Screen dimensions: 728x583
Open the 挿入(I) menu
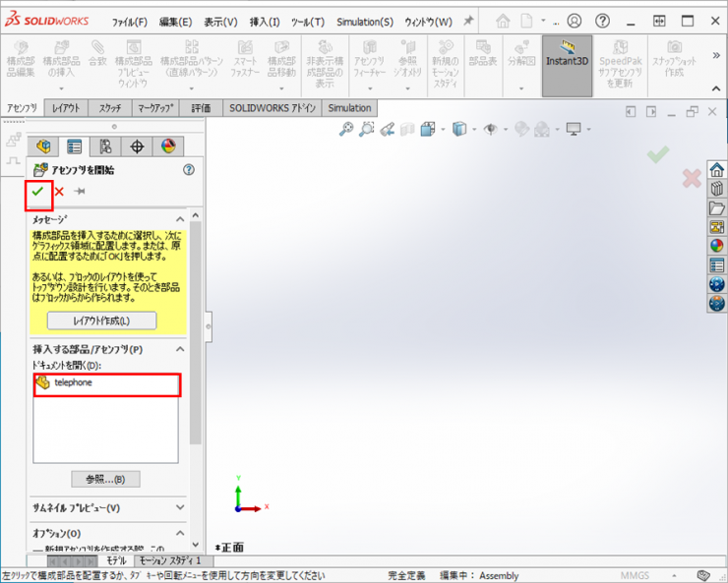pyautogui.click(x=265, y=22)
